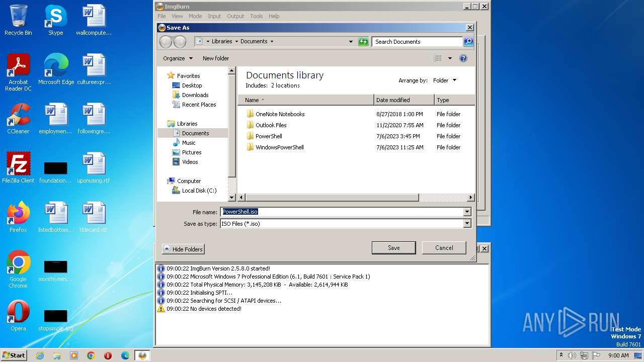Open Windows Explorer from the taskbar
Viewport: 644px width, 362px height.
pos(57,355)
